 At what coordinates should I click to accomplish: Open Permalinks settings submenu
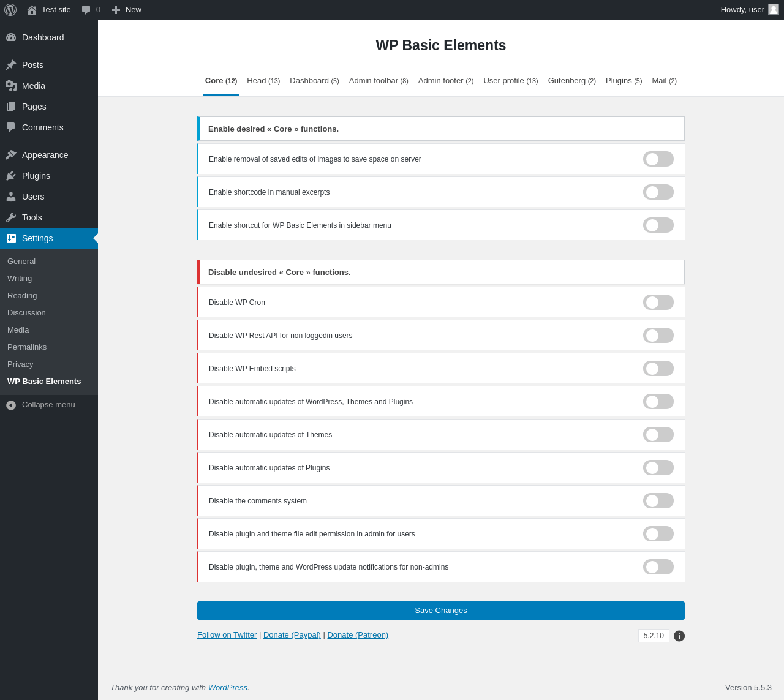49,347
